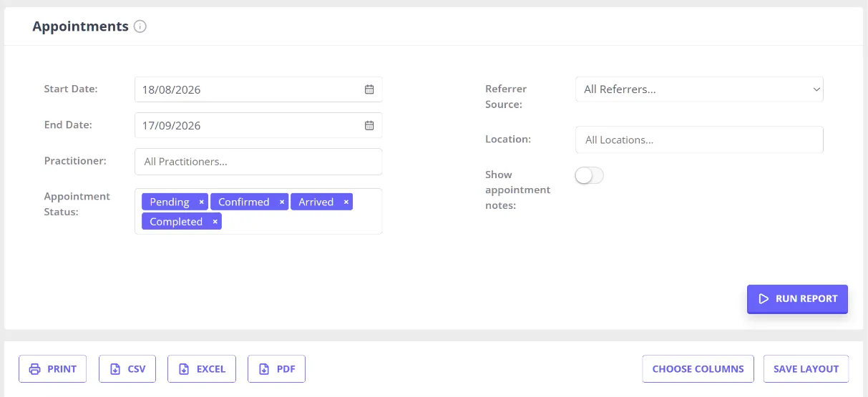
Task: Toggle the Show appointment notes switch
Action: coord(590,175)
